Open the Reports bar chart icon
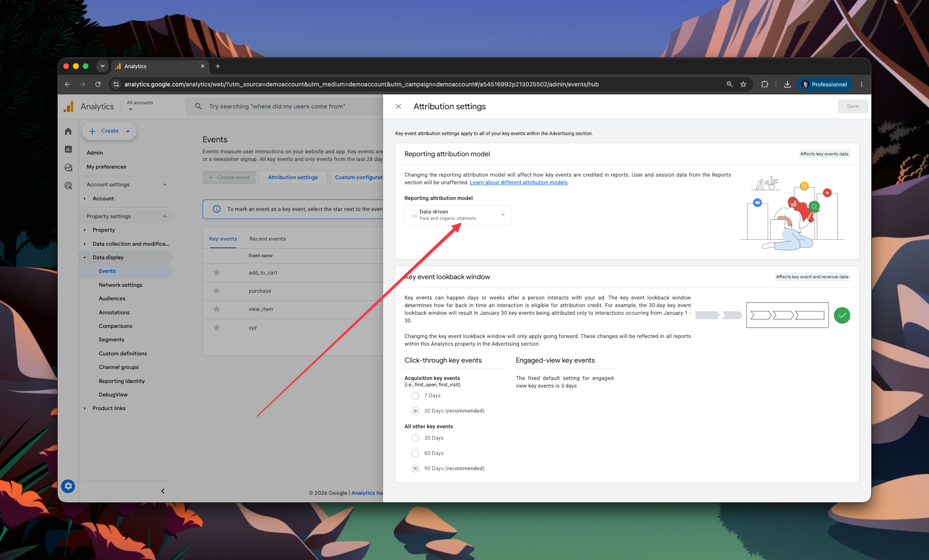The height and width of the screenshot is (560, 929). pyautogui.click(x=68, y=149)
